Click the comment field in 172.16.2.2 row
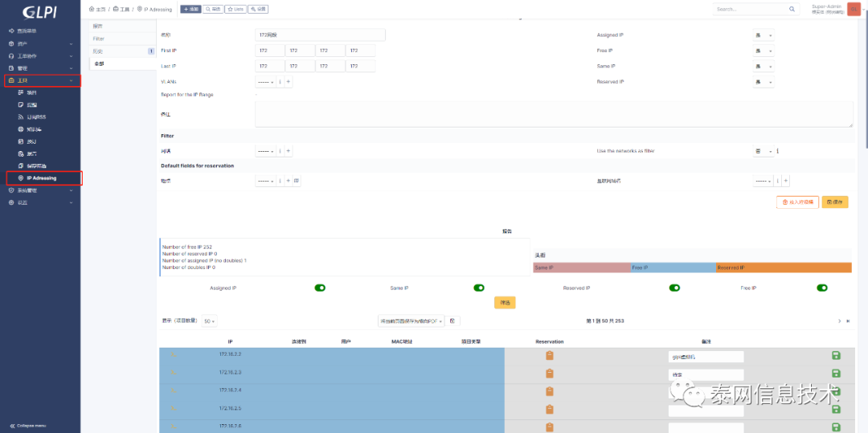The image size is (868, 433). coord(706,357)
